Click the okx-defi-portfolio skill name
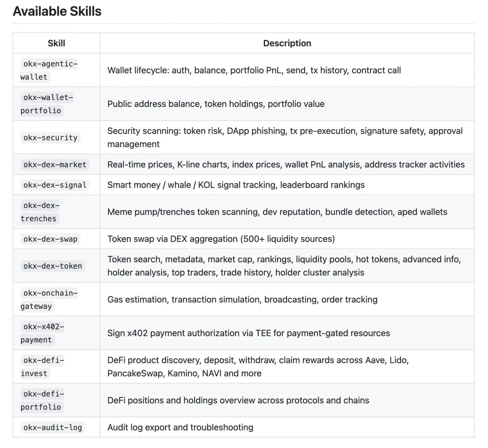Screen dimensions: 488x448 point(42,400)
